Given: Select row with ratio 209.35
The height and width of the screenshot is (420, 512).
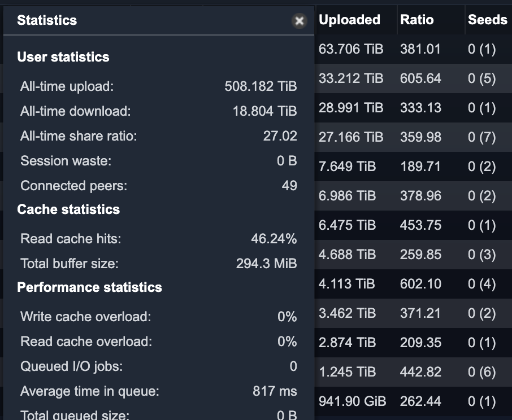Looking at the screenshot, I should 414,343.
